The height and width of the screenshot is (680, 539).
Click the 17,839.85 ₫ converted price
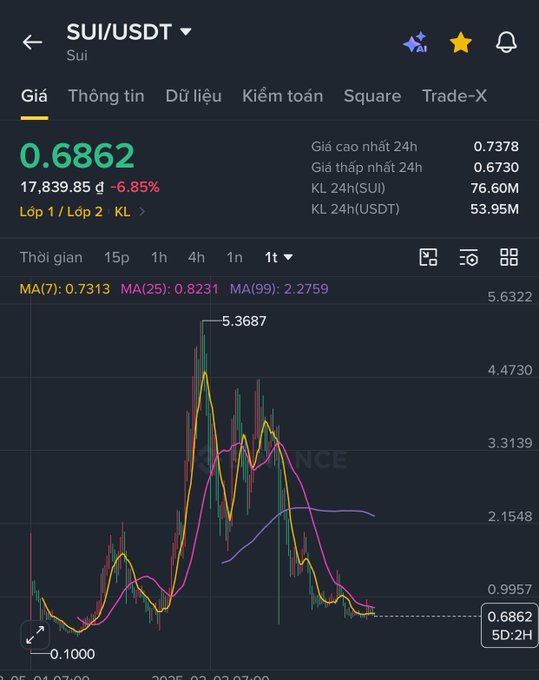tap(62, 187)
